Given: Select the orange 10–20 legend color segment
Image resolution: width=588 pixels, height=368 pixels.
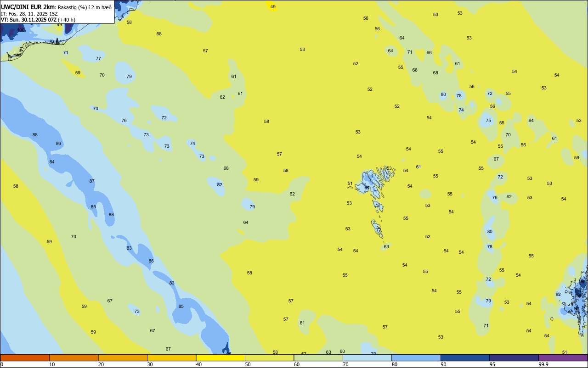Looking at the screenshot, I should (73, 357).
